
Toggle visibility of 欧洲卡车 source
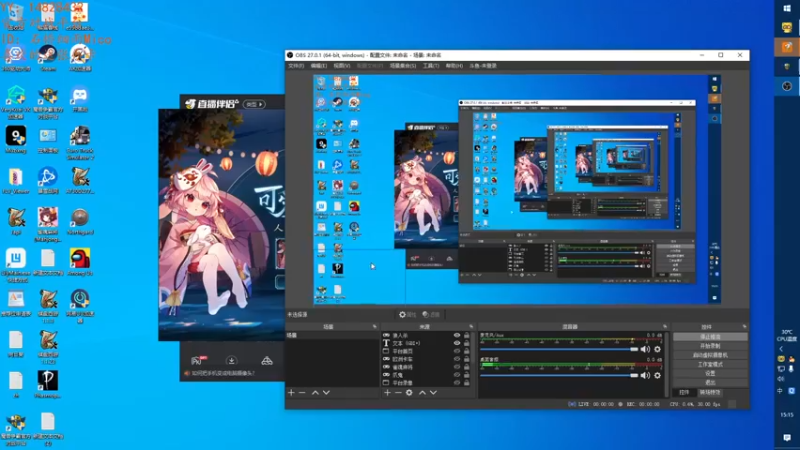[x=457, y=359]
